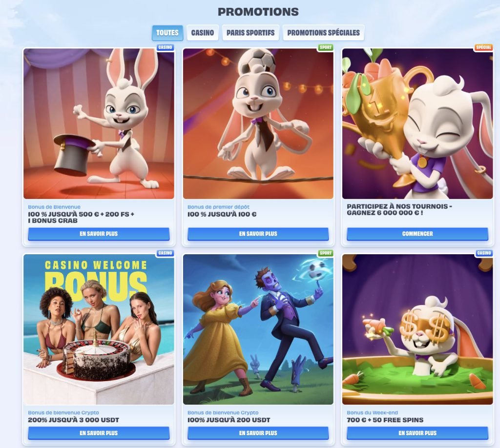Click the CASINO badge on Weekend bonus card
Screen dimensions: 500x448
click(484, 253)
